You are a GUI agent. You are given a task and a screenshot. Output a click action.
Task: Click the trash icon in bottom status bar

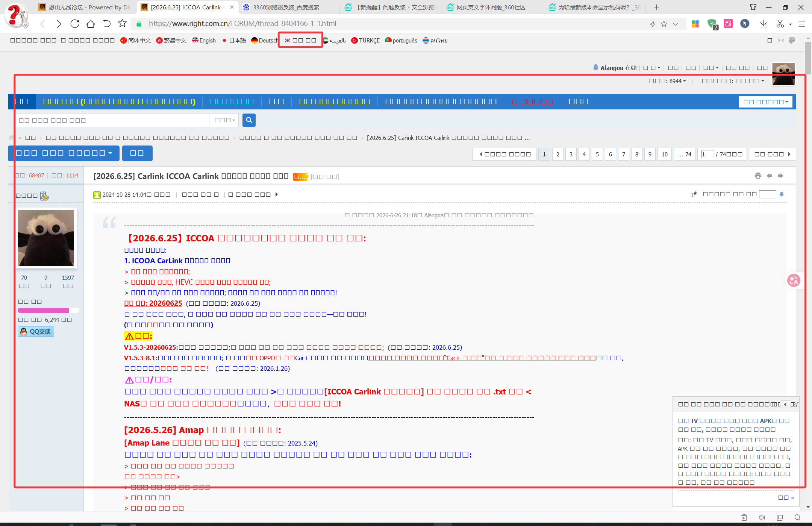744,518
